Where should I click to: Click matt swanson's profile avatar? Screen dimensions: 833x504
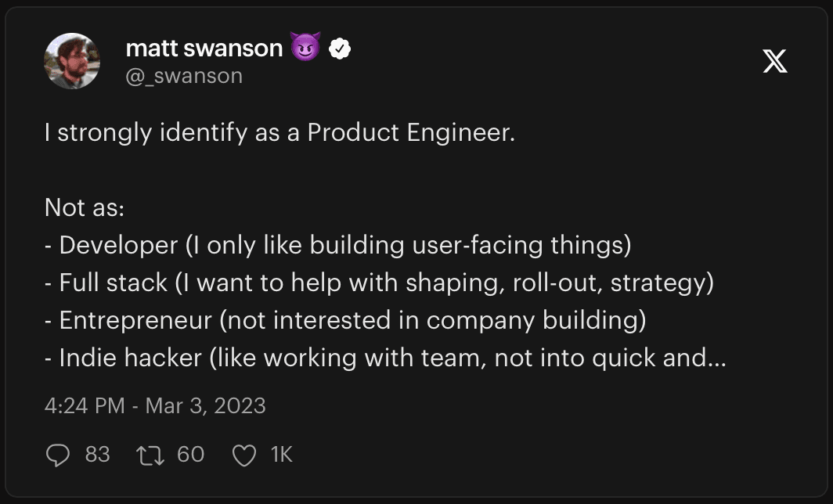(72, 61)
